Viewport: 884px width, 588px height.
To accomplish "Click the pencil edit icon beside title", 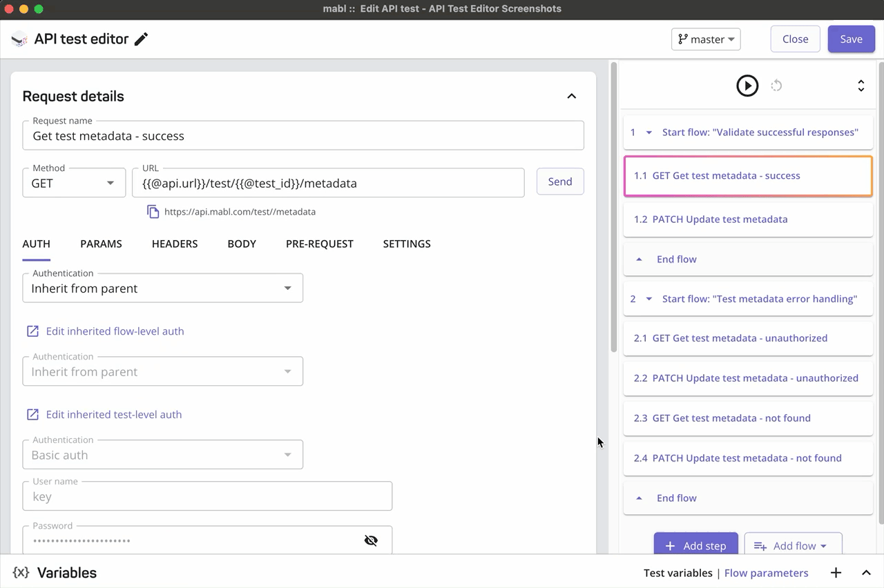I will click(141, 39).
